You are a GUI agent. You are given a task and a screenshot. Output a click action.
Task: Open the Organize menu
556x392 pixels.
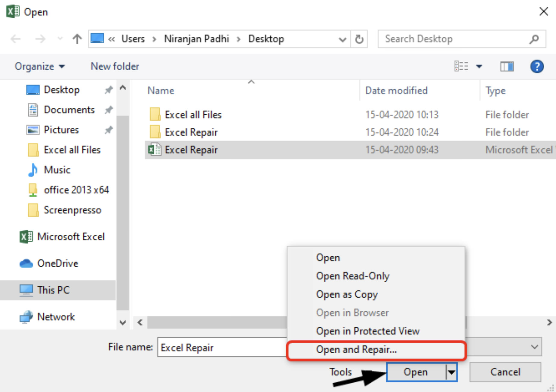point(40,66)
